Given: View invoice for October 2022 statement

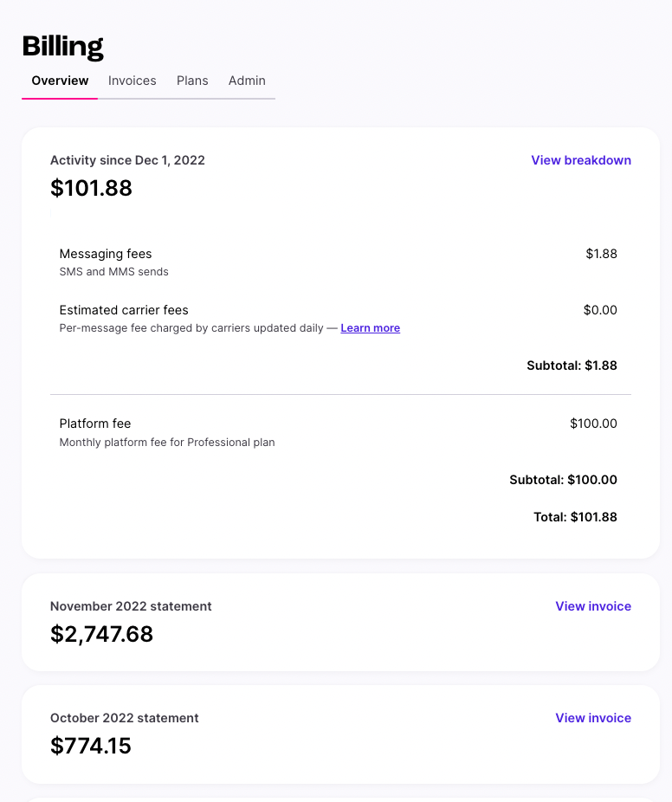Looking at the screenshot, I should [593, 718].
